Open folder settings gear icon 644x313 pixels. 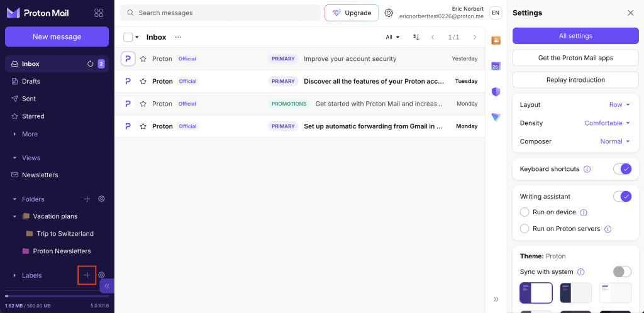pos(101,199)
